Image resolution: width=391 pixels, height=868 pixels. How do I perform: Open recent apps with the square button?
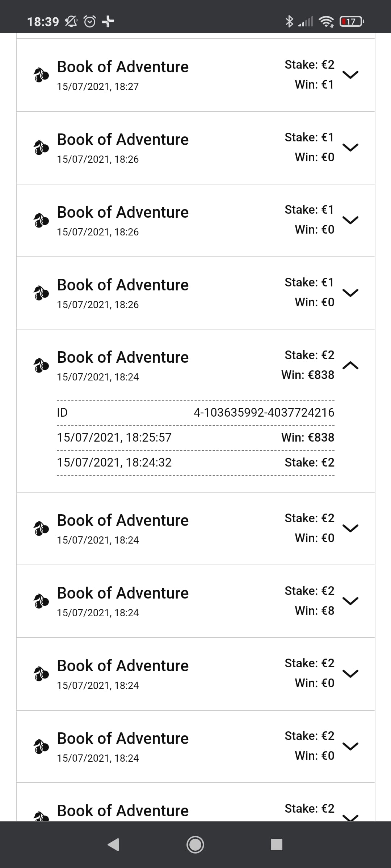click(x=277, y=844)
